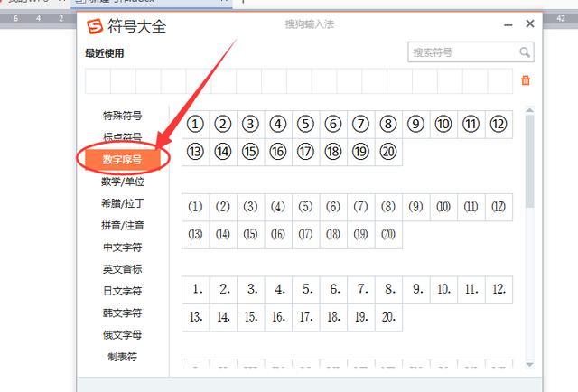Open the 日文字符 category

tap(123, 291)
